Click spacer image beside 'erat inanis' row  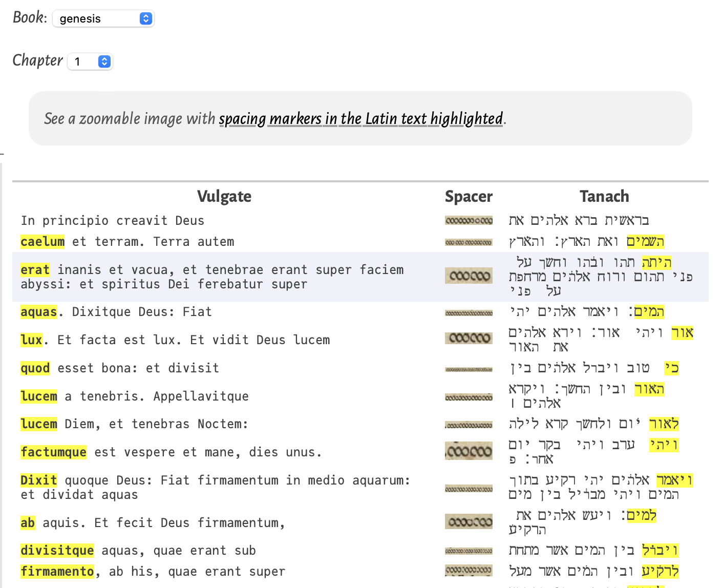point(469,277)
